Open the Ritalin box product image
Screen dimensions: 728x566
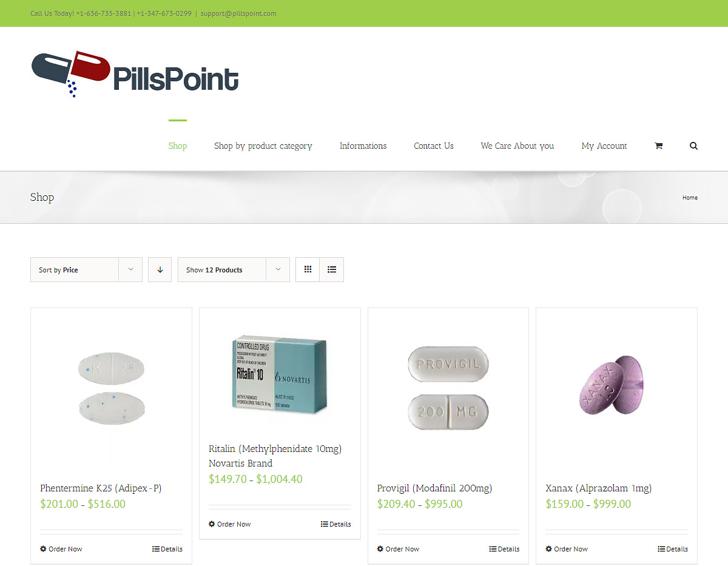[x=280, y=374]
